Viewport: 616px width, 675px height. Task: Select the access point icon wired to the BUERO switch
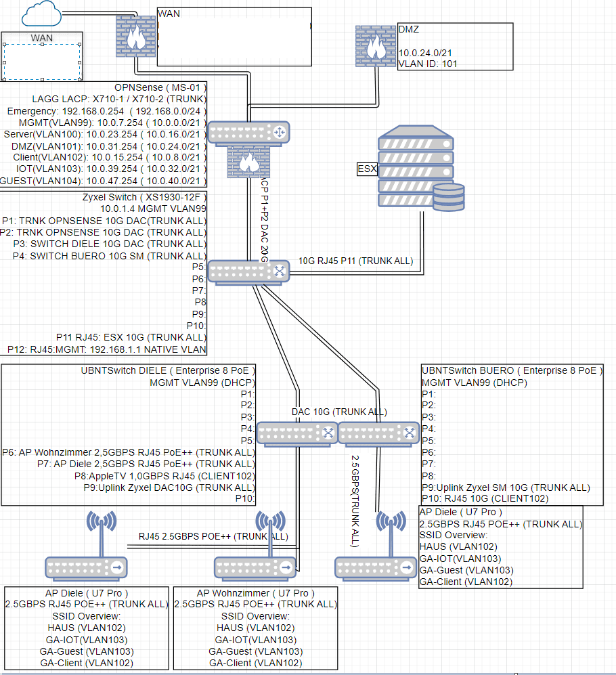point(376,545)
